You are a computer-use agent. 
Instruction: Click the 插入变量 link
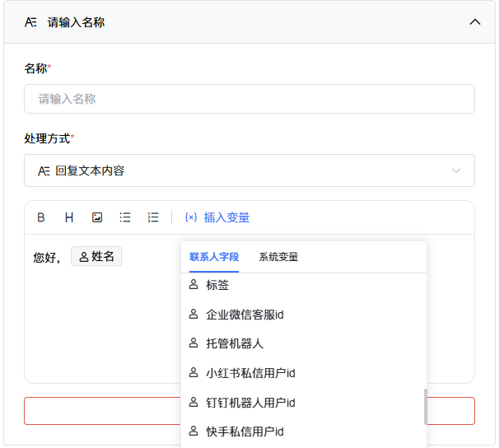pyautogui.click(x=226, y=217)
